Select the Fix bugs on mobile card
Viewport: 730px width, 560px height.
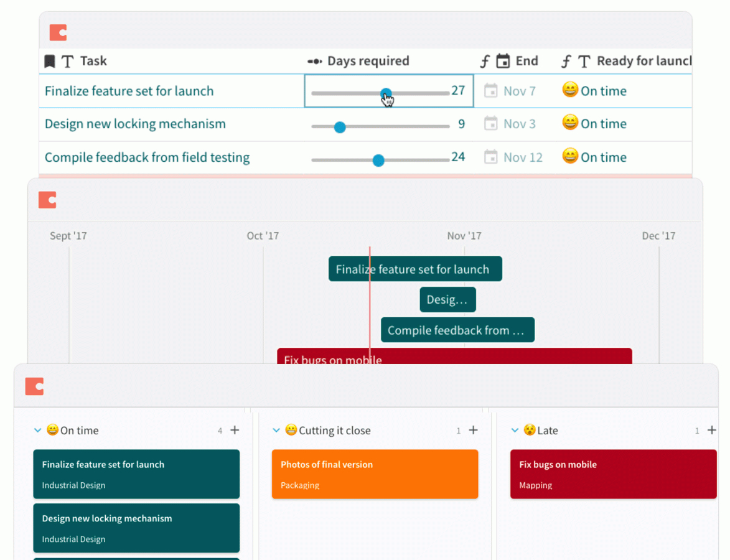tap(613, 474)
